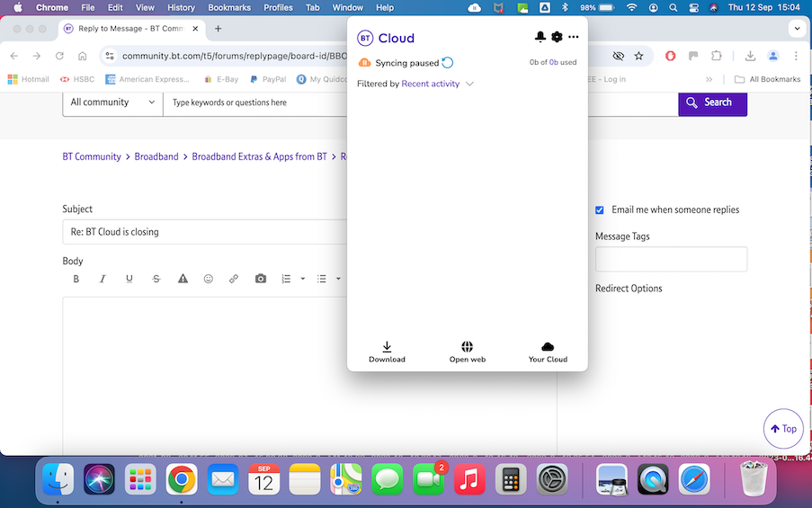This screenshot has width=812, height=508.
Task: Click the purple Search button
Action: [x=712, y=102]
